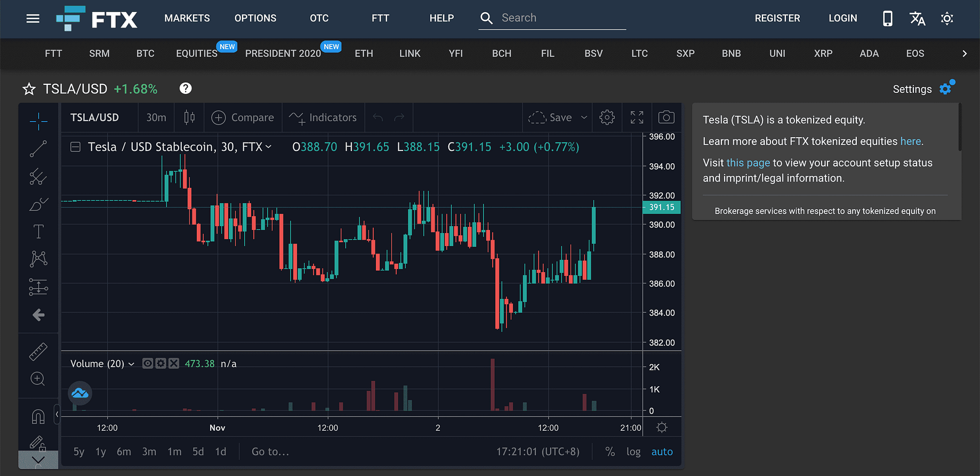Screen dimensions: 980x476
Task: Open MARKETS menu
Action: pyautogui.click(x=187, y=18)
